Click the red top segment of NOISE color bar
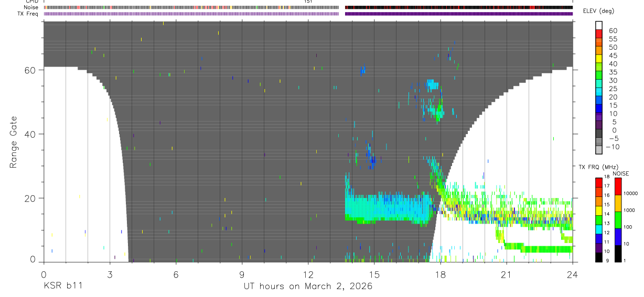This screenshot has width=644, height=297. coord(618,186)
